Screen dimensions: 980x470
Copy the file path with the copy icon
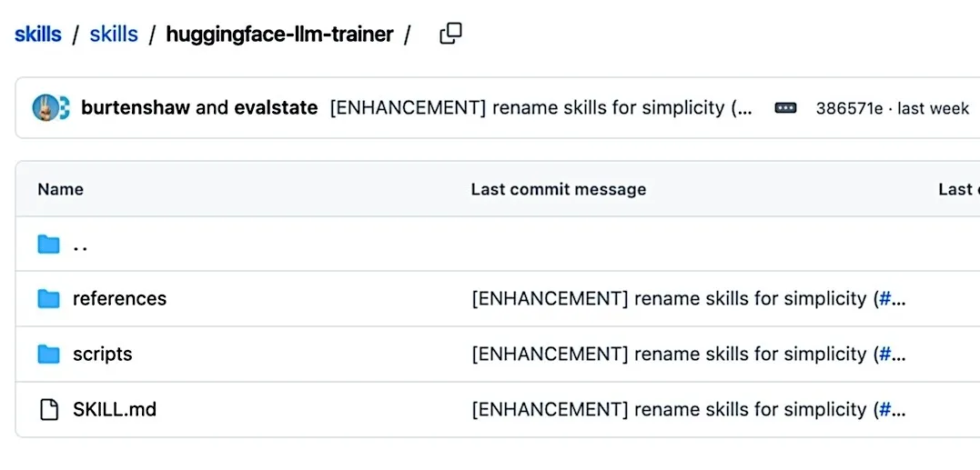(x=450, y=34)
